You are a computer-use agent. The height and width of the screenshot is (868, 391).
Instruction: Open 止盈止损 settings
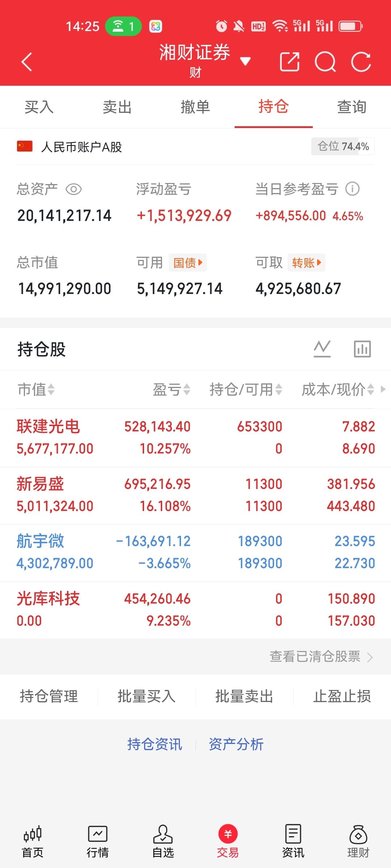point(342,696)
